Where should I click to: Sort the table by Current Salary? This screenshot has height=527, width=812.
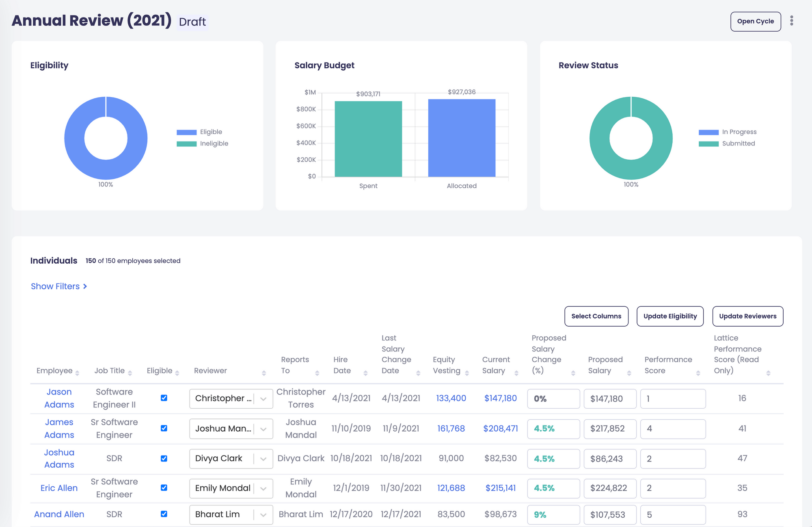click(516, 371)
